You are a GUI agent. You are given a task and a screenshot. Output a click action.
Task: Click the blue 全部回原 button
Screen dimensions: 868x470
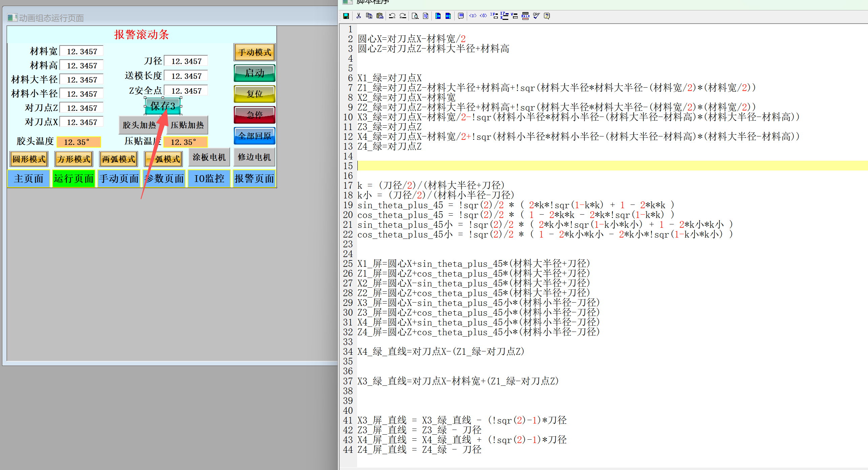point(255,135)
